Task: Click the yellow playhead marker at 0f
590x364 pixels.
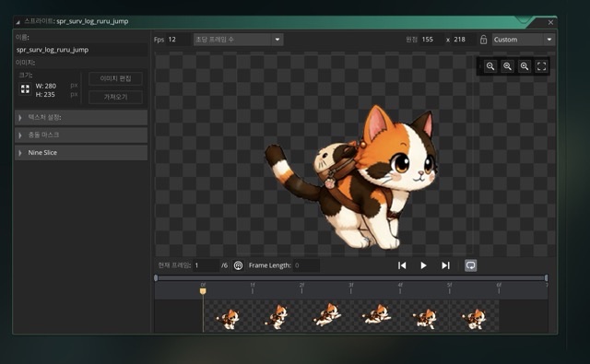Action: (x=203, y=290)
